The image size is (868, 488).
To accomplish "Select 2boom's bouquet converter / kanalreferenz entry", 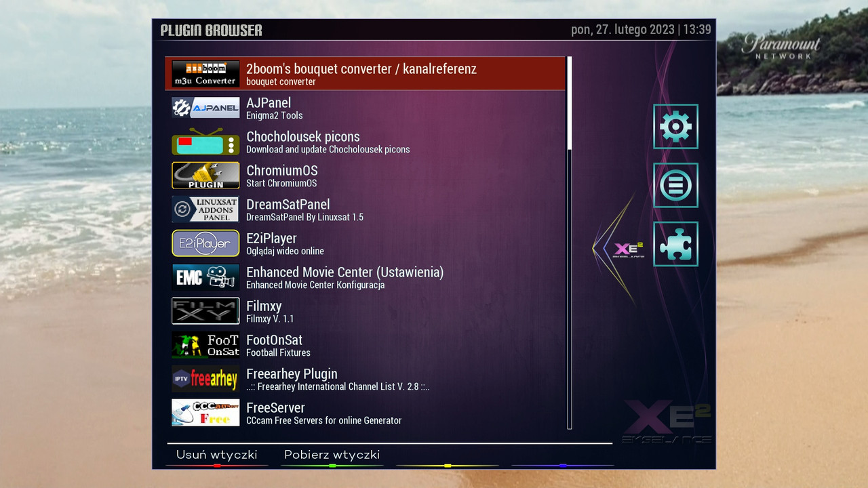I will 365,74.
